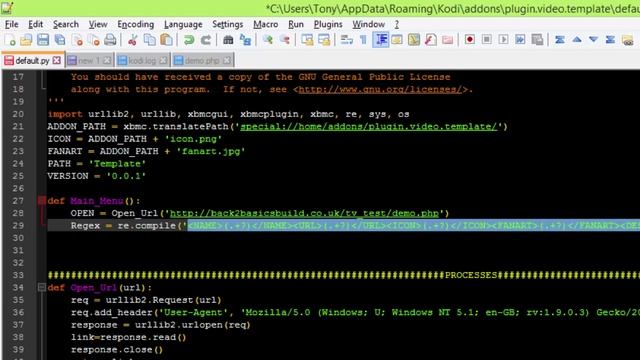Screen dimensions: 640x360
Task: Open the Edit menu
Action: [36, 24]
